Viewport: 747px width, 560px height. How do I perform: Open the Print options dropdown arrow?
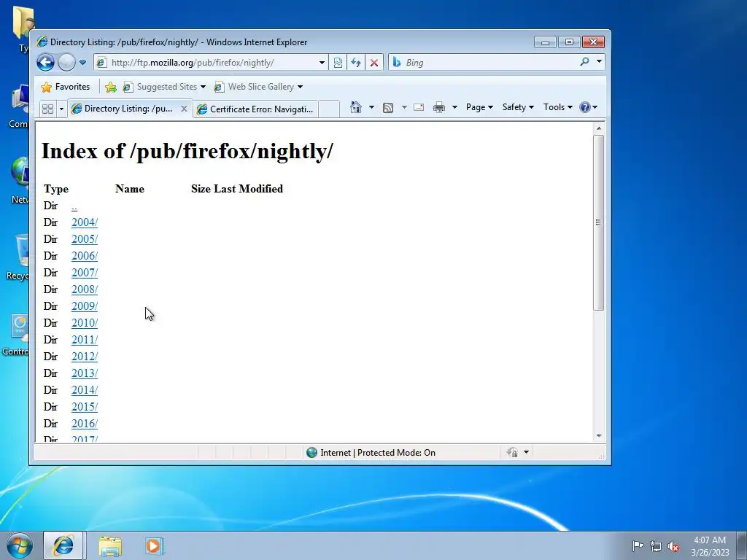[x=454, y=107]
